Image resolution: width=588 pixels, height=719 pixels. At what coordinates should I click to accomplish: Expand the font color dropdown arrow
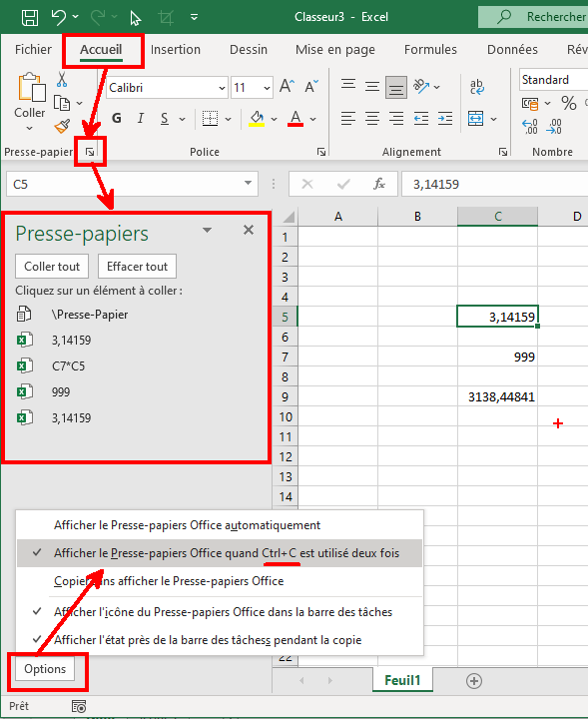click(313, 119)
